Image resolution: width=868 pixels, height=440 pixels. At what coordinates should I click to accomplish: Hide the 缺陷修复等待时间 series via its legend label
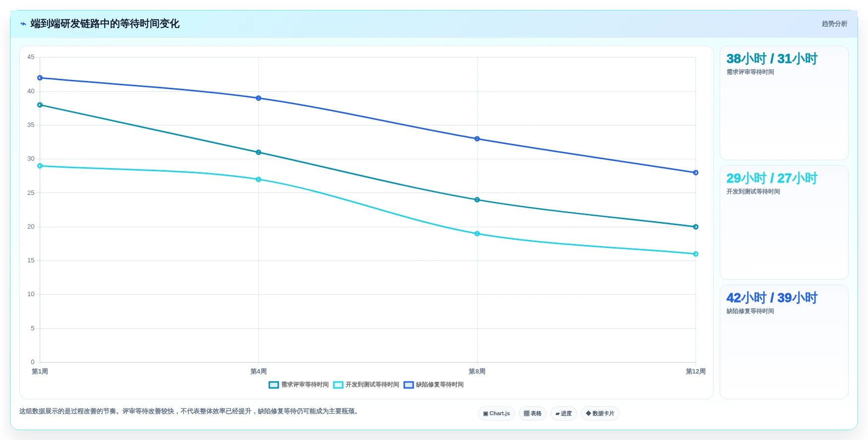click(x=440, y=385)
